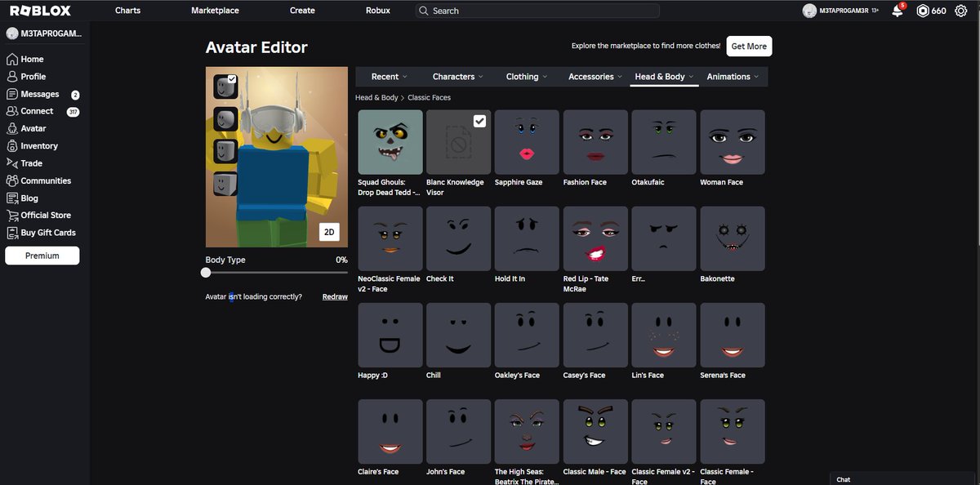
Task: Equip the Chill face
Action: (x=459, y=336)
